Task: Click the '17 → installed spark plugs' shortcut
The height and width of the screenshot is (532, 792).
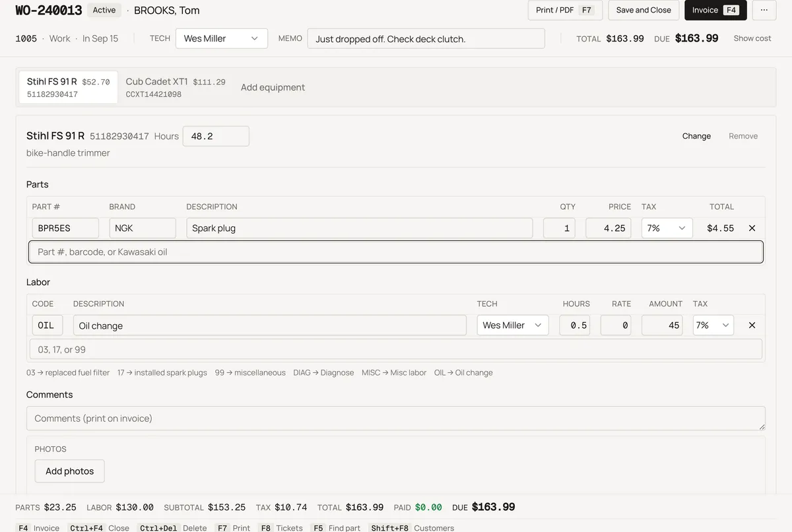Action: tap(162, 373)
